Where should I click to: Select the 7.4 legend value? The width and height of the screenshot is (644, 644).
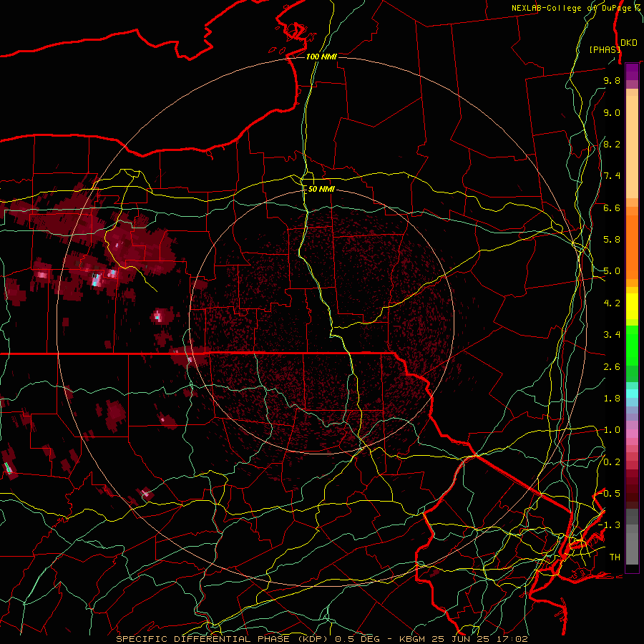612,176
